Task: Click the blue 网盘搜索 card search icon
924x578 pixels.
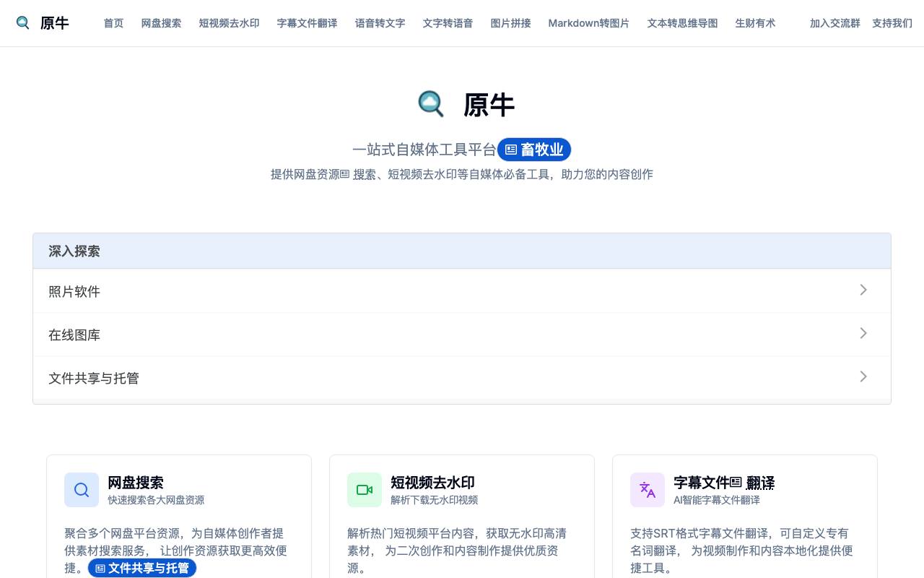Action: coord(82,490)
